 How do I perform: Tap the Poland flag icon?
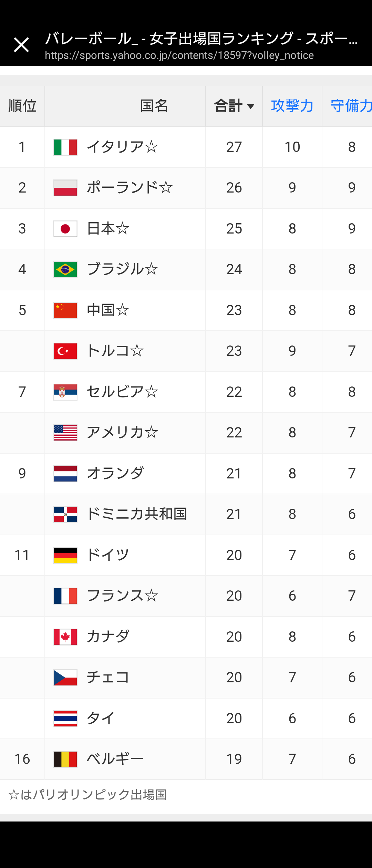tap(65, 188)
